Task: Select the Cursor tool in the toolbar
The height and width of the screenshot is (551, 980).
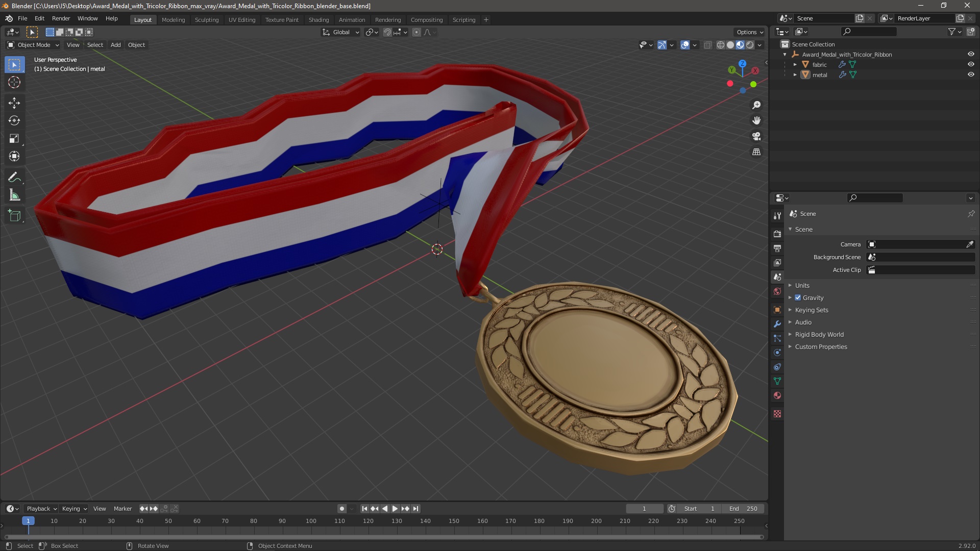Action: click(x=14, y=82)
